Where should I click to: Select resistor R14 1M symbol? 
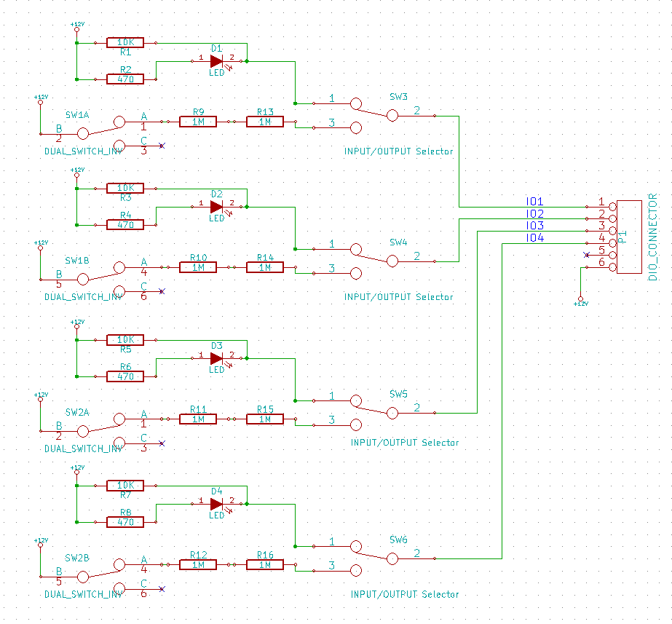265,267
